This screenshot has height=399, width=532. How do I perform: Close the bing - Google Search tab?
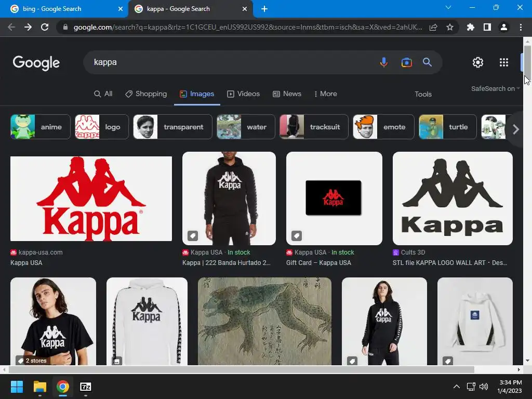click(x=121, y=9)
